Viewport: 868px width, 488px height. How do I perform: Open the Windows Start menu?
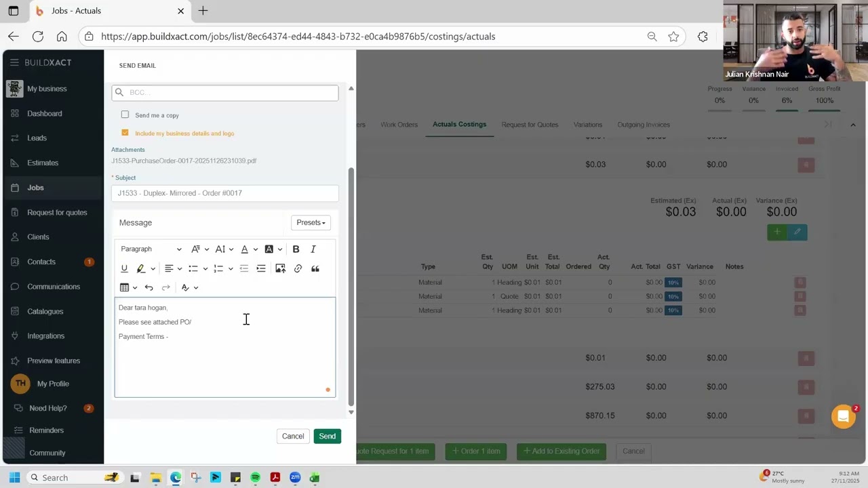[x=14, y=478]
